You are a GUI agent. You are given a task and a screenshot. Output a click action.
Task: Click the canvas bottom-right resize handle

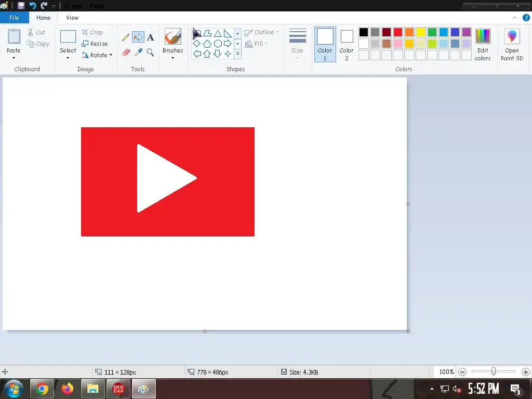tap(408, 331)
